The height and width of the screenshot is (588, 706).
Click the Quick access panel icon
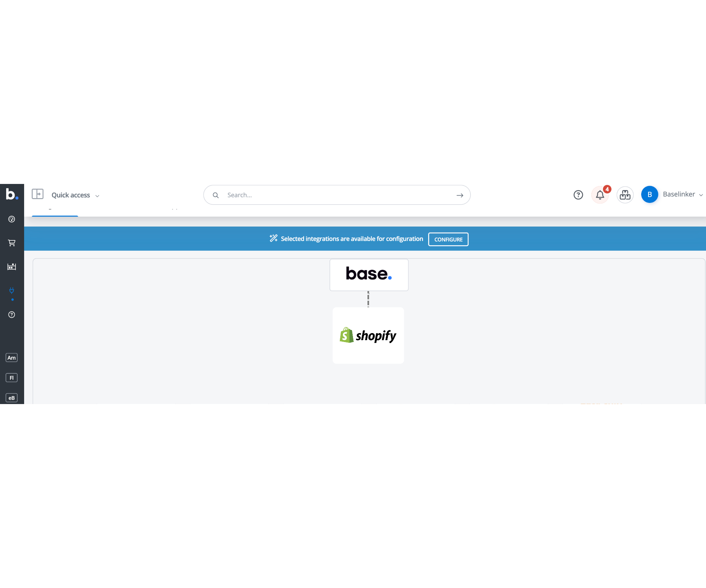[x=38, y=194]
